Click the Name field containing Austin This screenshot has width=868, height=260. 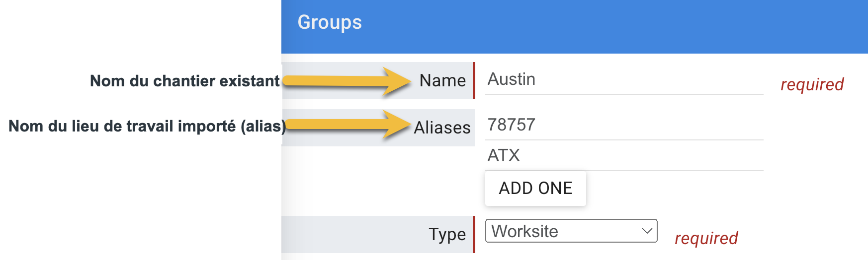(624, 79)
